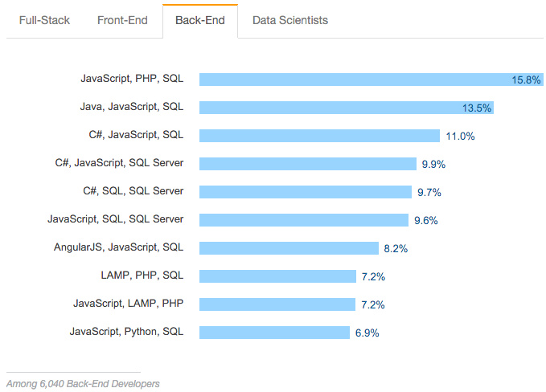Image resolution: width=546 pixels, height=392 pixels.
Task: Click the 11.0% percentage label
Action: 460,136
